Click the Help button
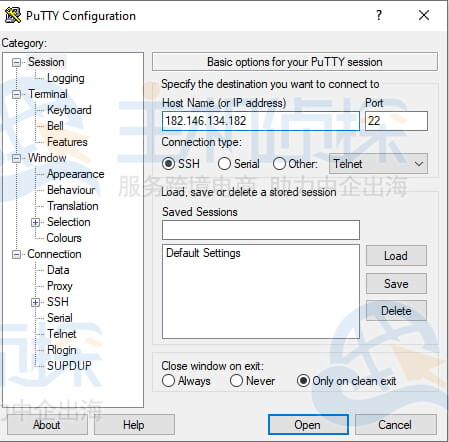The width and height of the screenshot is (449, 442). pos(134,425)
